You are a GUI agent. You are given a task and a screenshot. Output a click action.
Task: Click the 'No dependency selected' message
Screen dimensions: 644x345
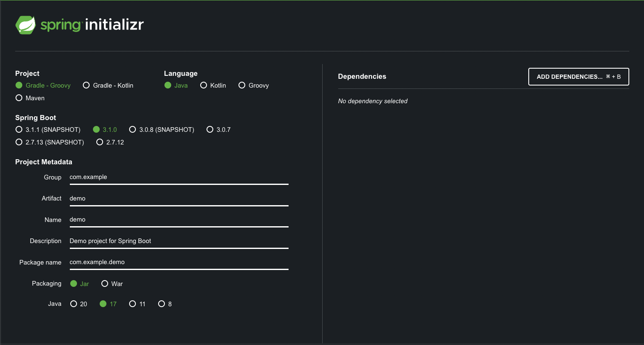pyautogui.click(x=373, y=101)
